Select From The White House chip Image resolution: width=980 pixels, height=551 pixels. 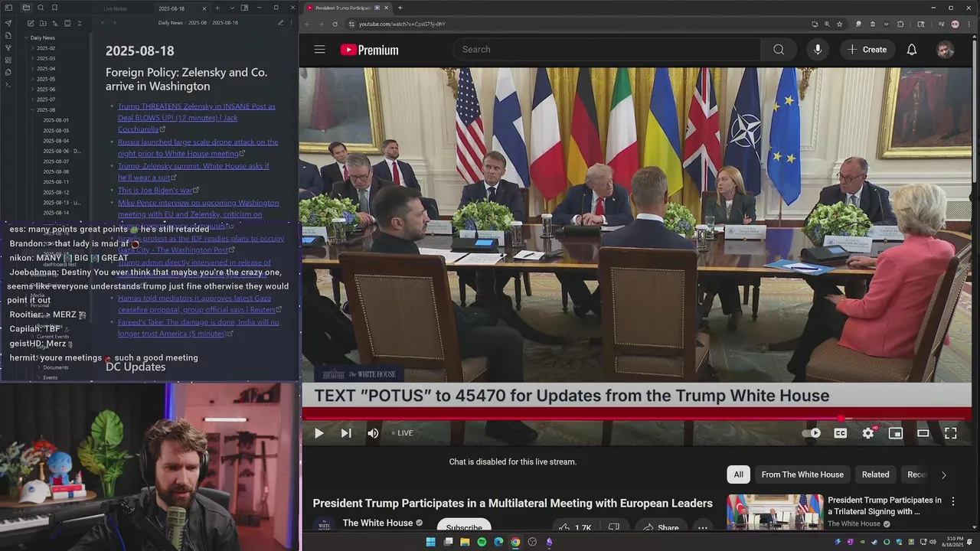pyautogui.click(x=802, y=474)
